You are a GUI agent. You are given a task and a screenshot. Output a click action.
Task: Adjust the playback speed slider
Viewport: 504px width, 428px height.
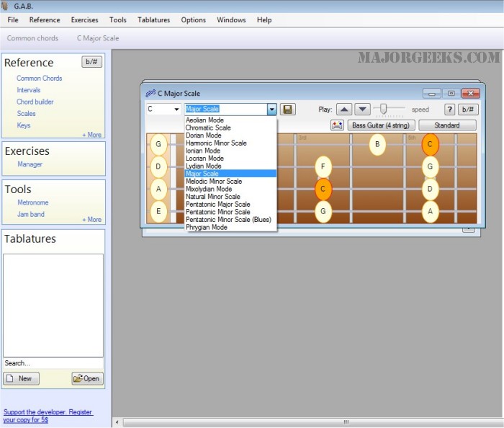[x=384, y=109]
